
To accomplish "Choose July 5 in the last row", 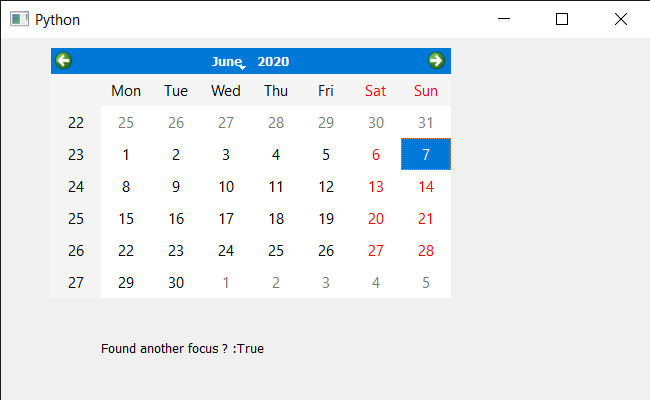I will pyautogui.click(x=426, y=282).
